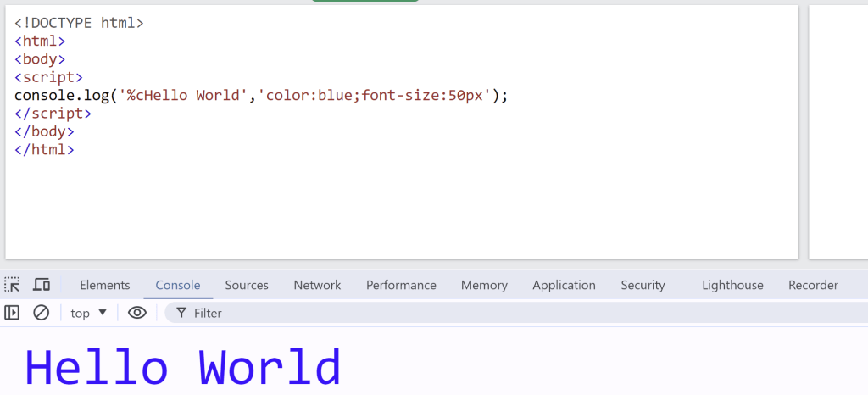Create live expression using eye icon

[137, 313]
